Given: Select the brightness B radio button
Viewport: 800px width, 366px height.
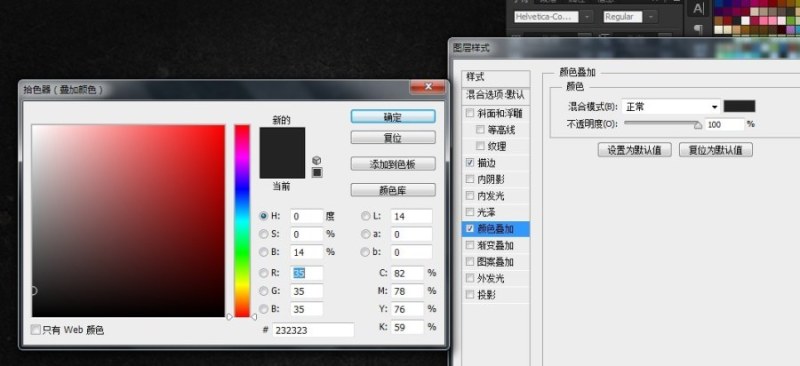Looking at the screenshot, I should click(263, 252).
